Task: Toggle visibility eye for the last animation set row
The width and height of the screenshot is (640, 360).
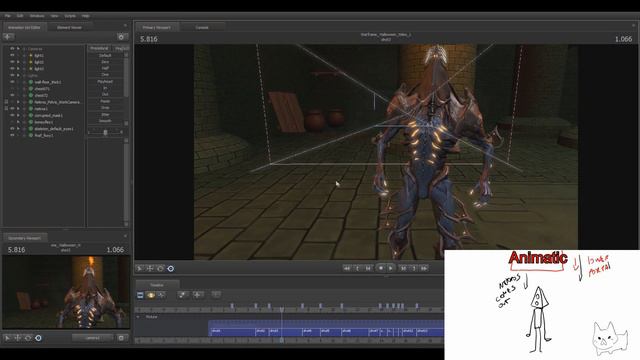Action: click(x=12, y=135)
